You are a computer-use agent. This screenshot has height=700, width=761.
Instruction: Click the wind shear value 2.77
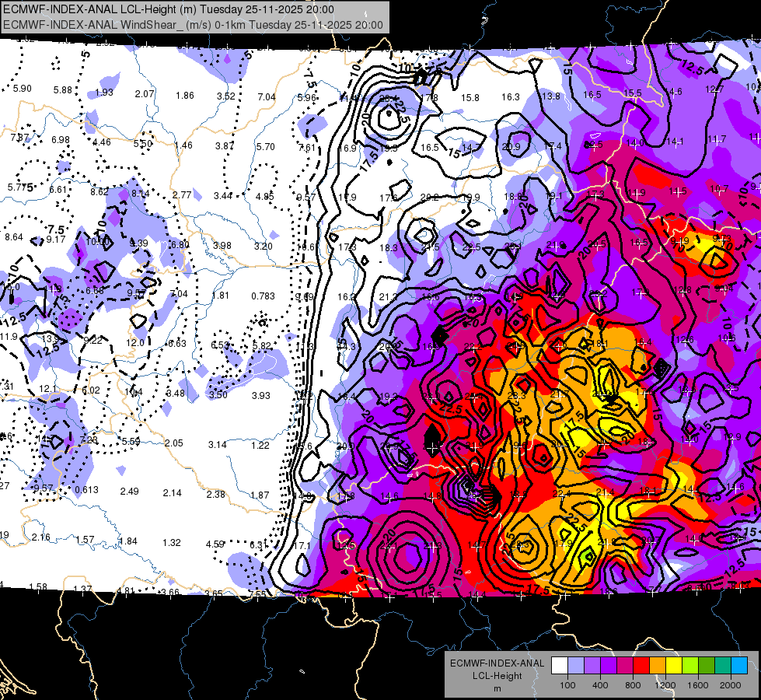click(182, 194)
